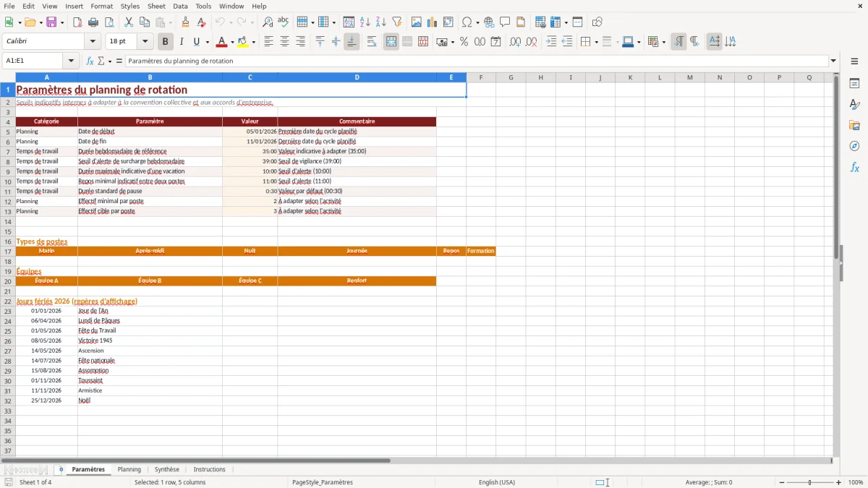Screen dimensions: 868x488
Task: Switch to the Planning sheet tab
Action: (x=129, y=469)
